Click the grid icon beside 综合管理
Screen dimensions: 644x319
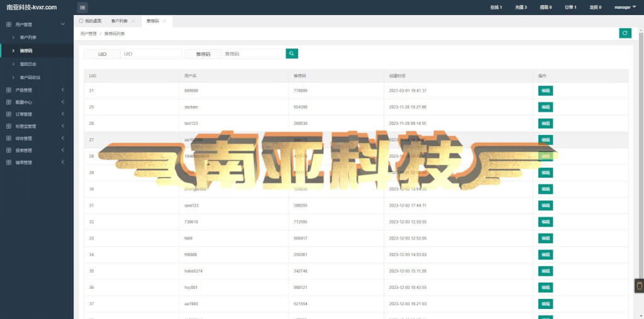pyautogui.click(x=9, y=138)
